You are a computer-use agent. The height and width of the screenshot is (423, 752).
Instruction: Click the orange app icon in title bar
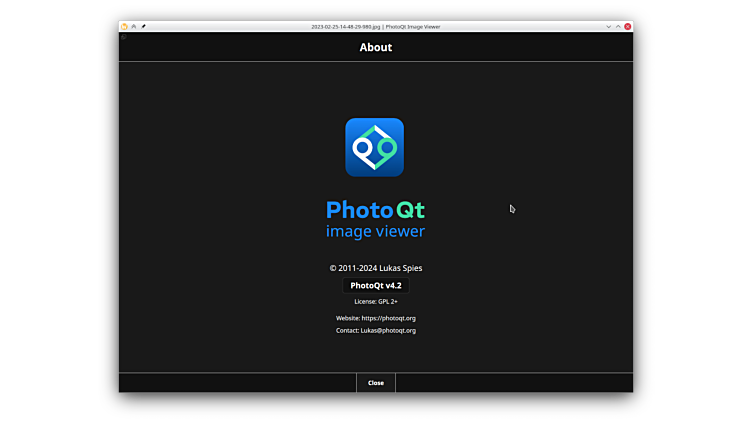[x=124, y=26]
